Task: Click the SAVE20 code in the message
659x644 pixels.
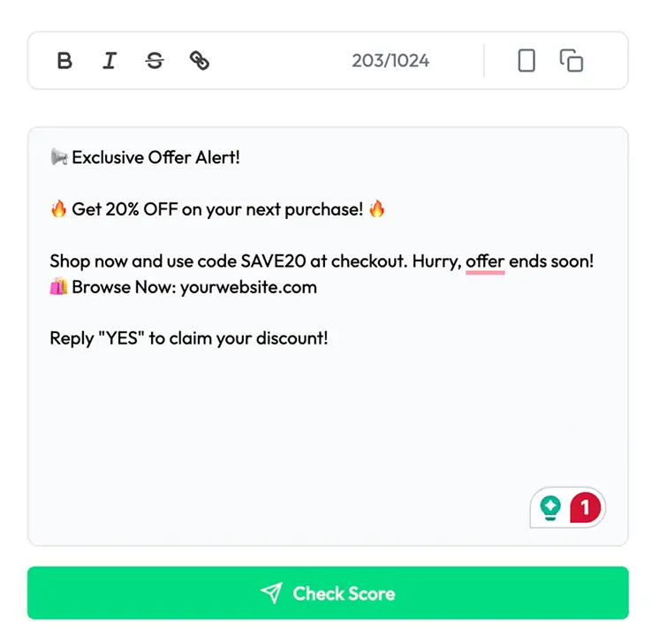Action: point(273,261)
